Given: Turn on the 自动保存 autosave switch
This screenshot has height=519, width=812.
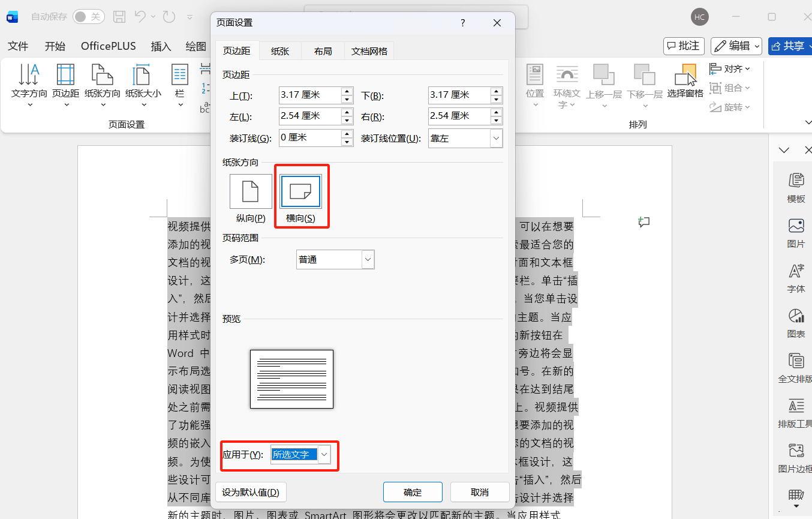Looking at the screenshot, I should (x=89, y=17).
